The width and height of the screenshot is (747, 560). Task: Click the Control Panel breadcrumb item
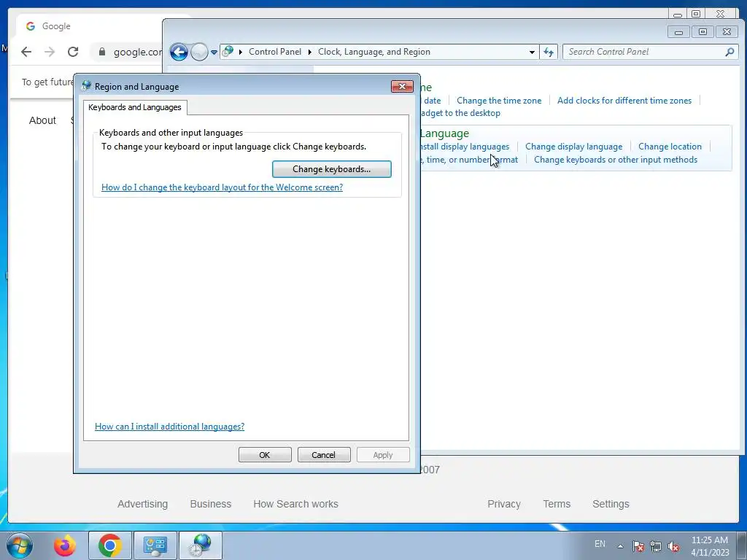275,52
